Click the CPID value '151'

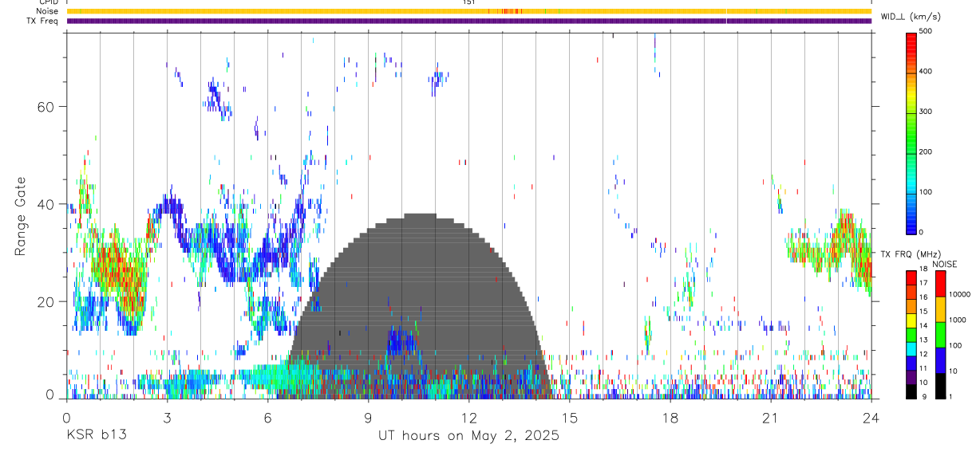click(x=469, y=2)
